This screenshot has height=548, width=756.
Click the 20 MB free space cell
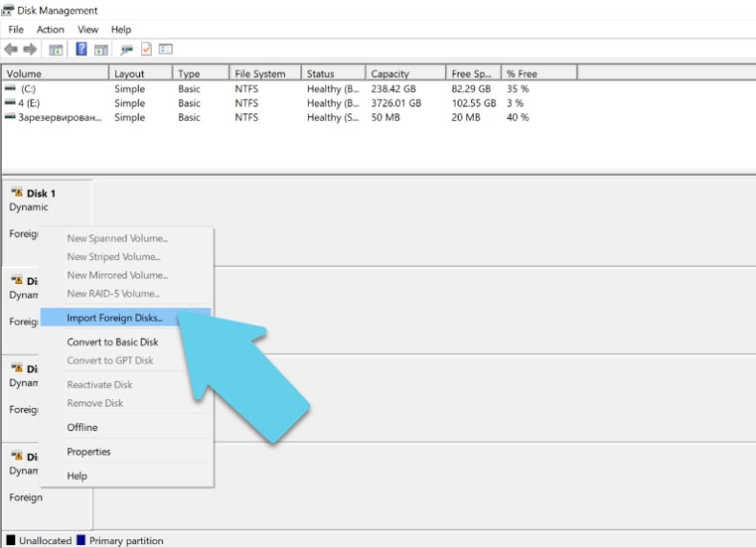coord(465,118)
